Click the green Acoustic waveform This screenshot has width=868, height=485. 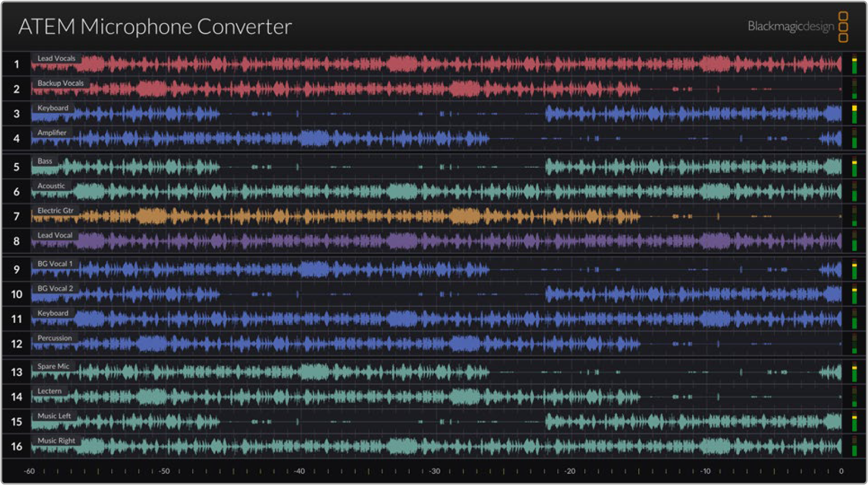(x=437, y=191)
